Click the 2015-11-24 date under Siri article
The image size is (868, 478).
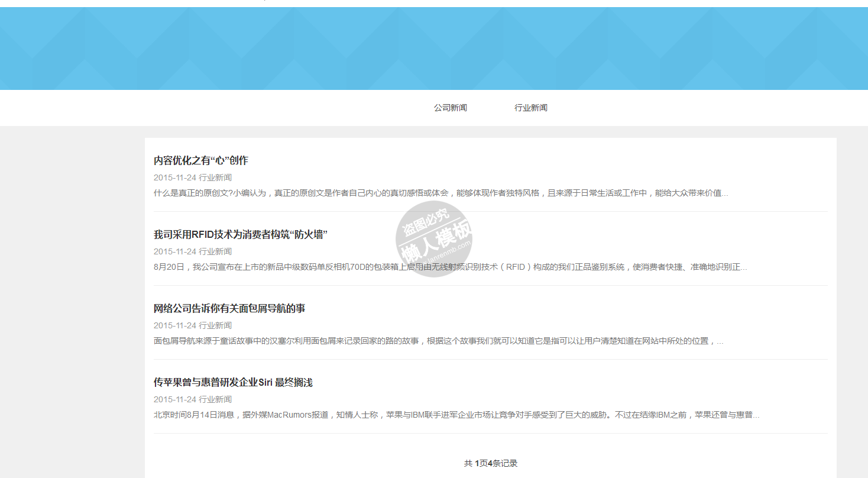pyautogui.click(x=174, y=399)
